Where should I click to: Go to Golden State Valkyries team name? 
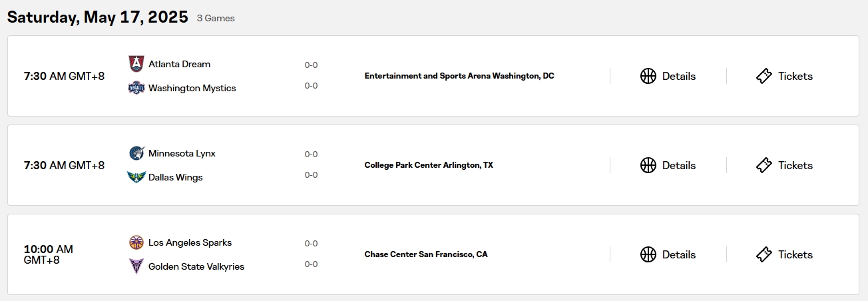[196, 266]
